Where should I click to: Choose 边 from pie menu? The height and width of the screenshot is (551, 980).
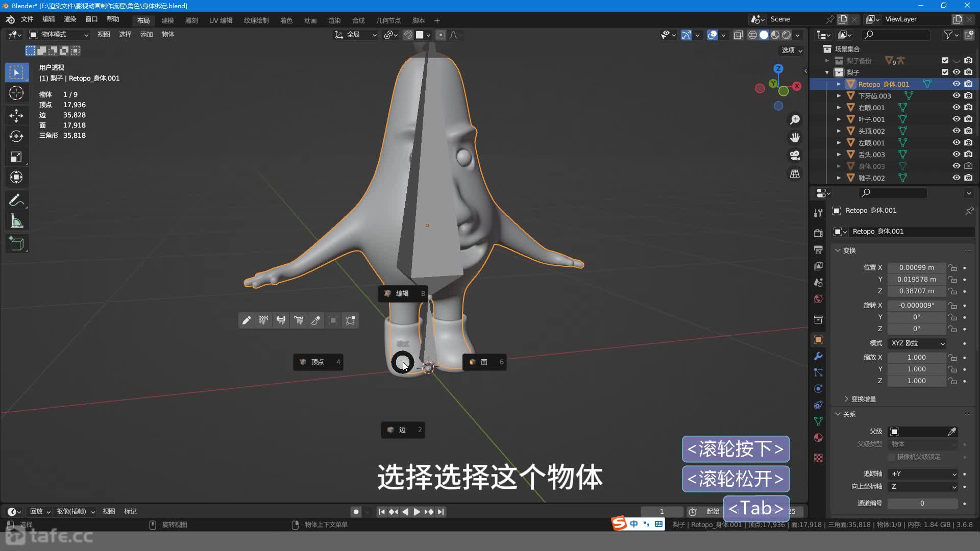pyautogui.click(x=403, y=430)
